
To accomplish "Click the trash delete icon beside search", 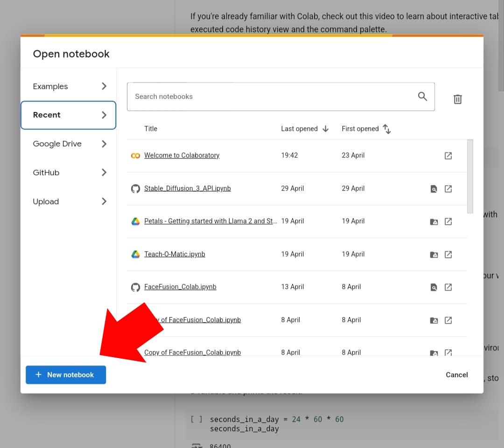I will point(457,99).
